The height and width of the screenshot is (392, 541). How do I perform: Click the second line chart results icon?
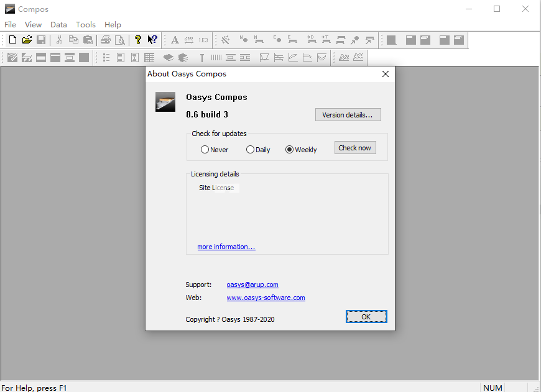tap(358, 57)
